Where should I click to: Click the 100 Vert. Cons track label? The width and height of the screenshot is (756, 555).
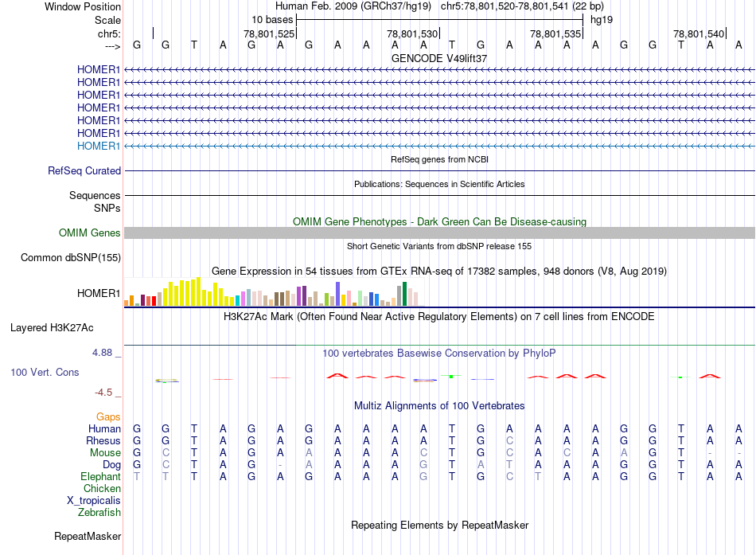click(x=45, y=372)
